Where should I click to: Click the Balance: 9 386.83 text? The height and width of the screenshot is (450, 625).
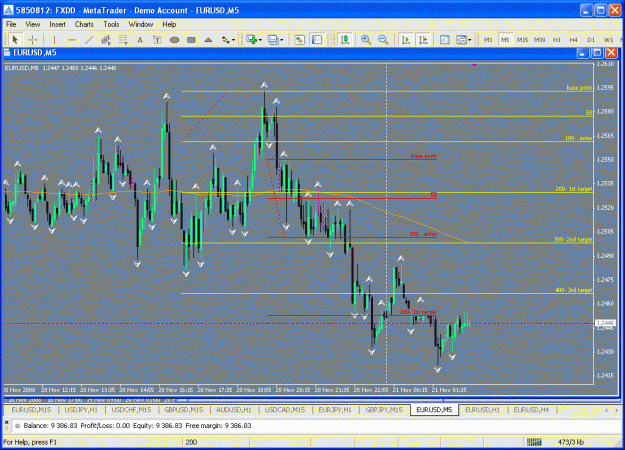50,426
